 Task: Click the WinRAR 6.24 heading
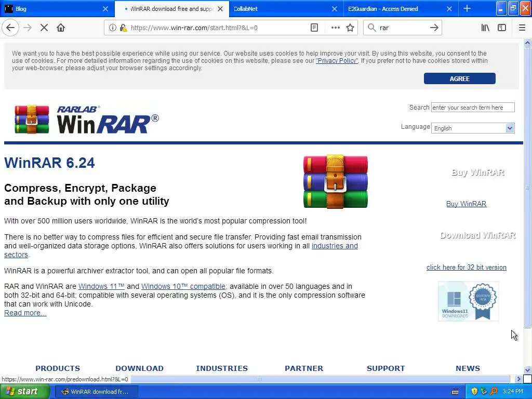[49, 163]
